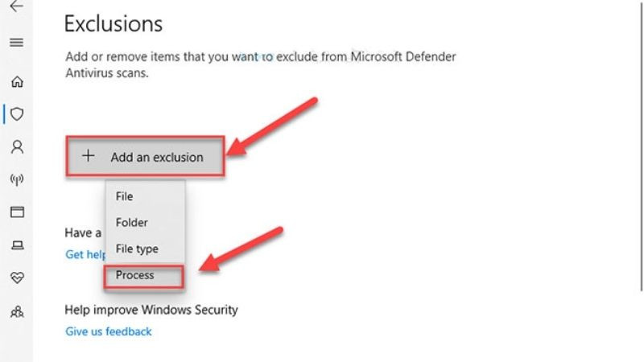Open Device security laptop icon
This screenshot has height=362, width=644.
[x=16, y=245]
